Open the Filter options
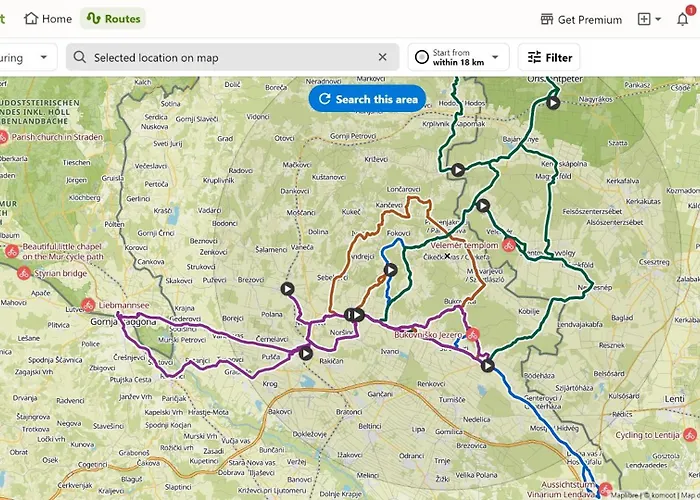This screenshot has width=700, height=500. [x=549, y=58]
